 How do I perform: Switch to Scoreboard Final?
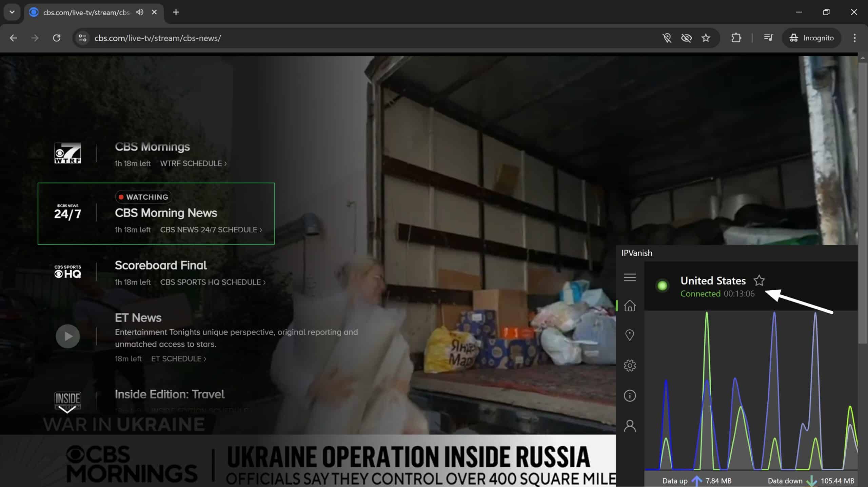pos(161,265)
